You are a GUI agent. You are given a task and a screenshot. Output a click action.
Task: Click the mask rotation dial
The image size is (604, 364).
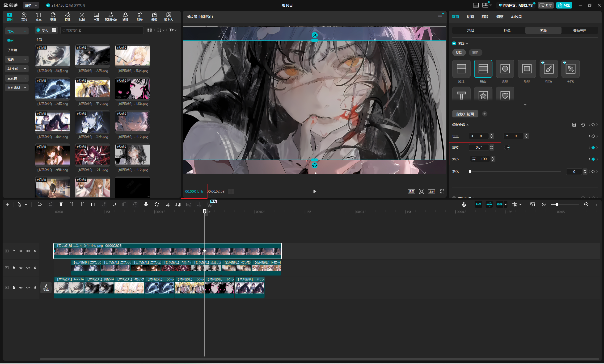[507, 147]
